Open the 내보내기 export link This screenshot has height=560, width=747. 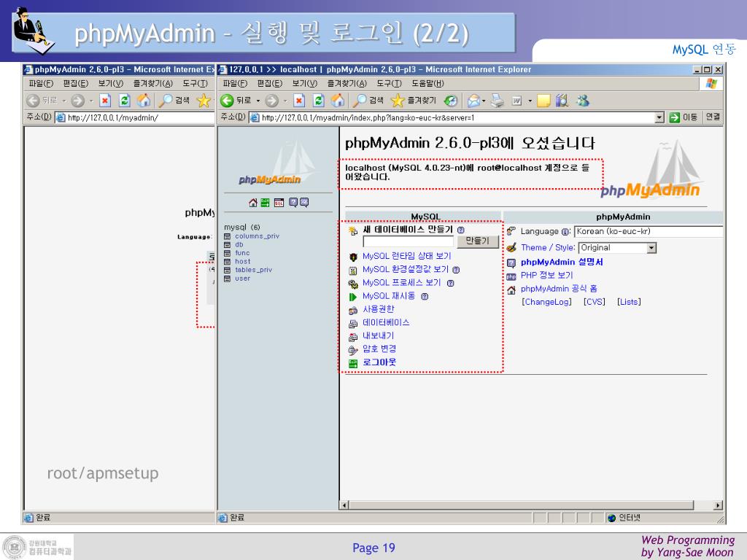(379, 336)
